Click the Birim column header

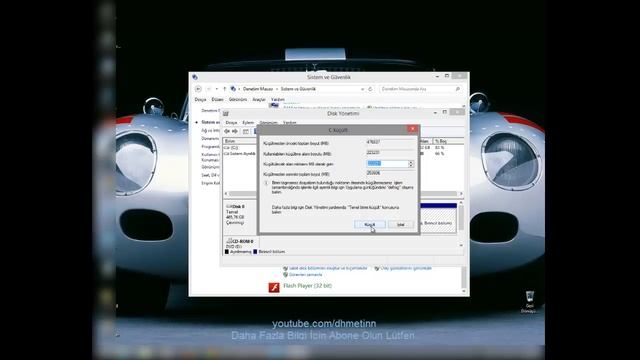point(240,141)
